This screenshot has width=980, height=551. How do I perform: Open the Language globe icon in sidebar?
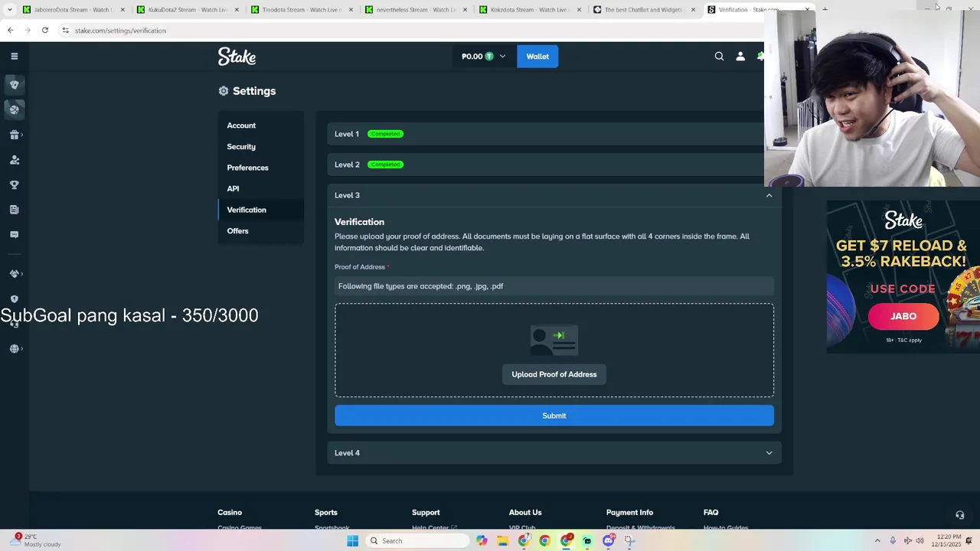14,349
